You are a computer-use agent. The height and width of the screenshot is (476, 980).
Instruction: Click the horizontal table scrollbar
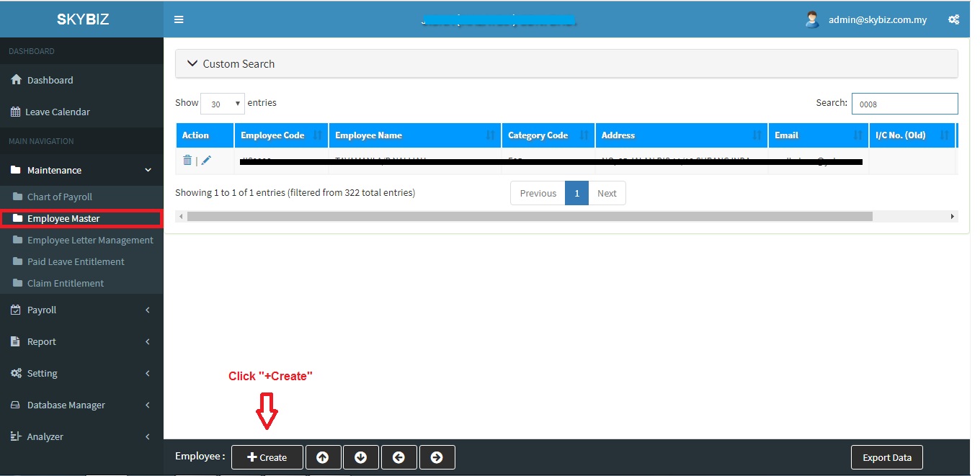529,216
